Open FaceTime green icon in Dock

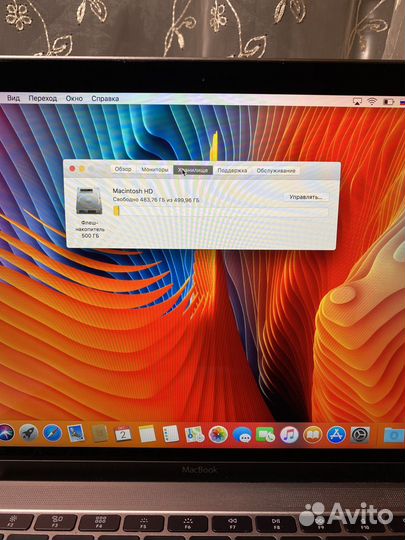tap(266, 435)
